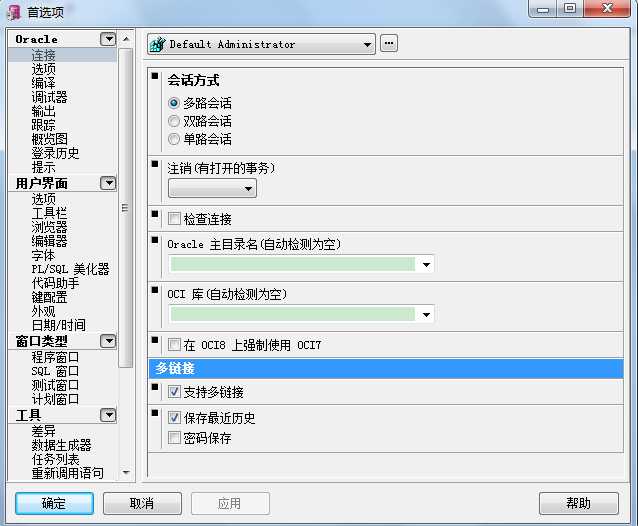Image resolution: width=638 pixels, height=526 pixels.
Task: Open 帮助 for preferences
Action: click(x=579, y=504)
